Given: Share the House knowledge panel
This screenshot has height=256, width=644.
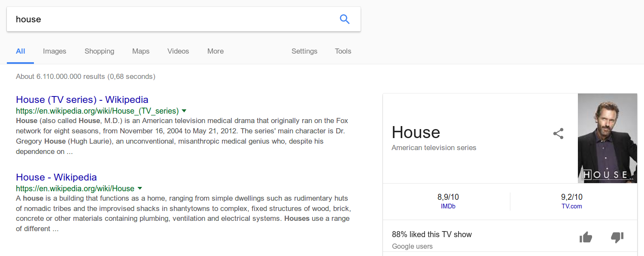Looking at the screenshot, I should [x=558, y=133].
